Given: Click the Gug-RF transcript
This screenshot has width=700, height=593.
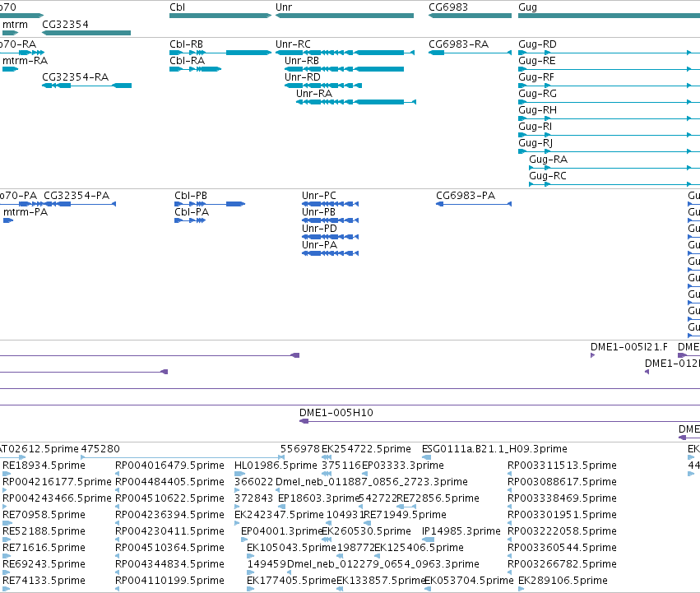Looking at the screenshot, I should (x=609, y=86).
